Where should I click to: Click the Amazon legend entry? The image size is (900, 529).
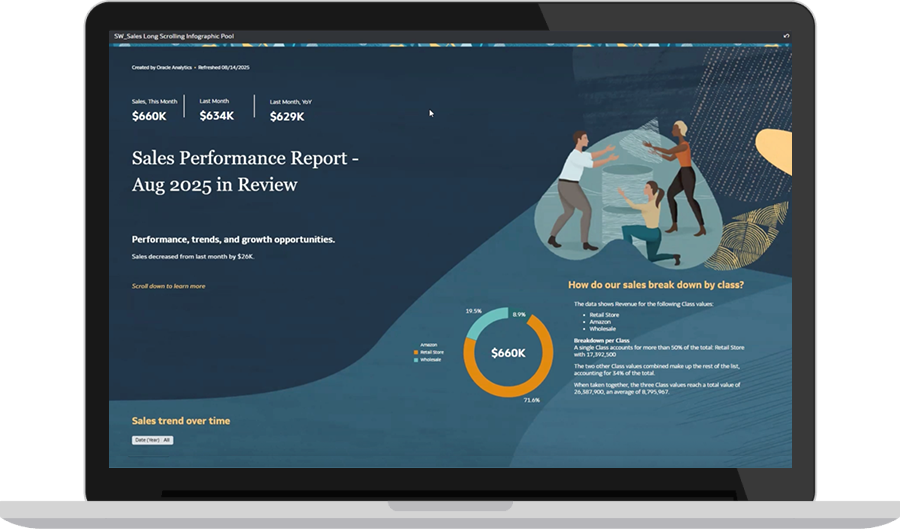pos(428,345)
